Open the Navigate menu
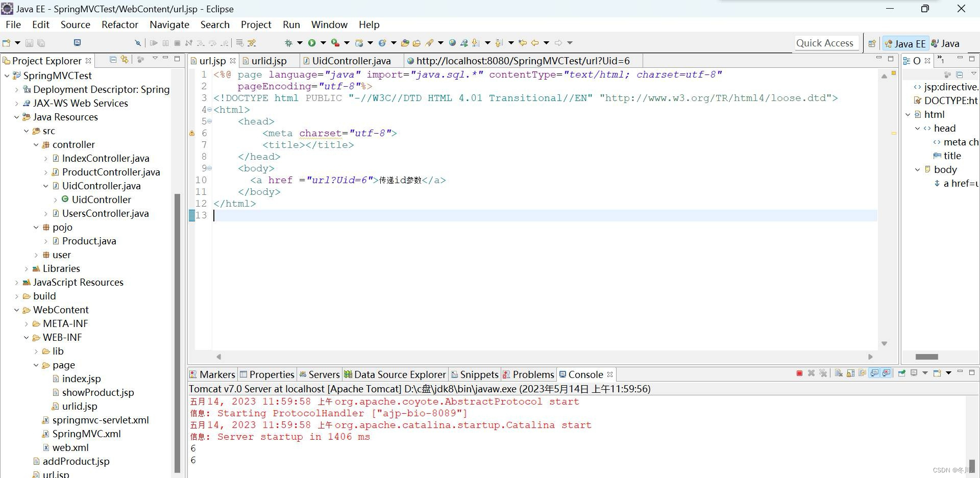980x478 pixels. [x=169, y=24]
